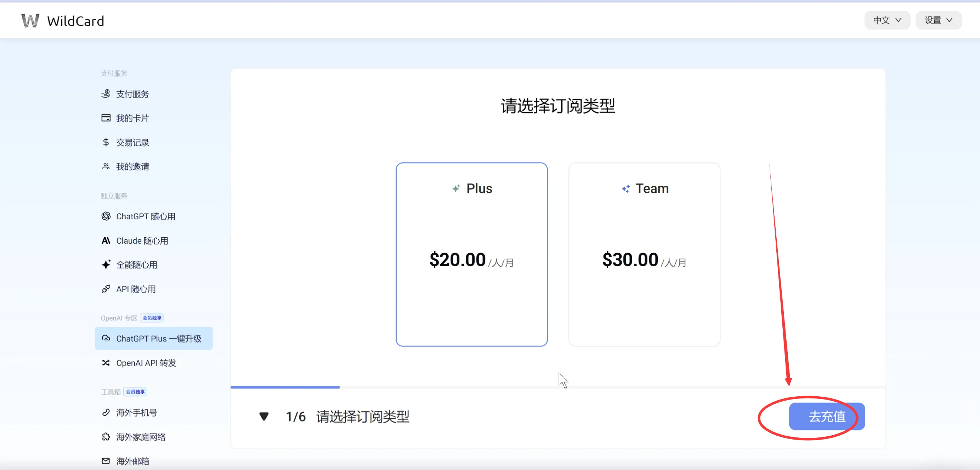This screenshot has height=470, width=980.
Task: Click the 交易记录 dollar icon
Action: tap(106, 142)
